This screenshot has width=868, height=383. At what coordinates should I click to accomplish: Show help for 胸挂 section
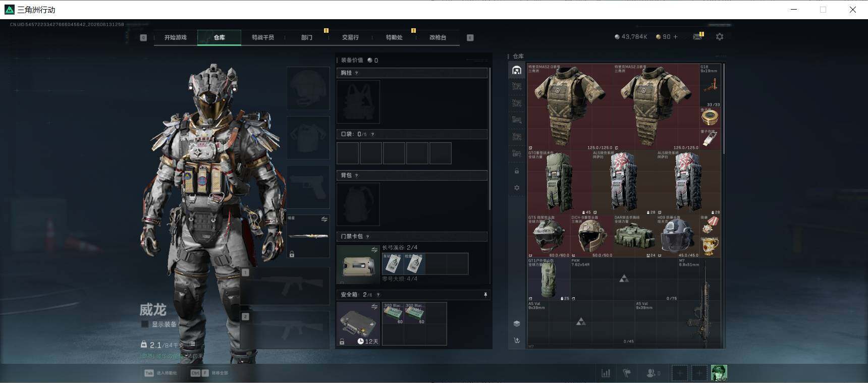[356, 73]
